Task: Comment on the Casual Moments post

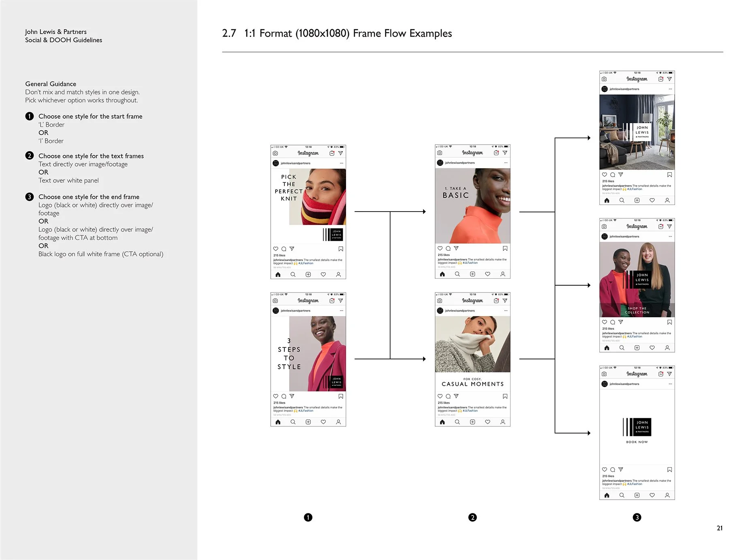Action: click(x=448, y=396)
